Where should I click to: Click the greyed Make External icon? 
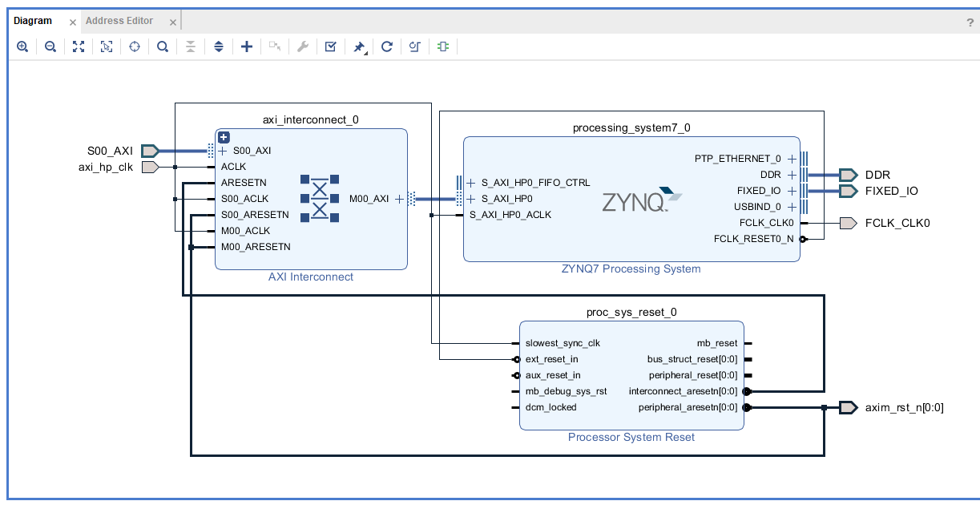275,46
